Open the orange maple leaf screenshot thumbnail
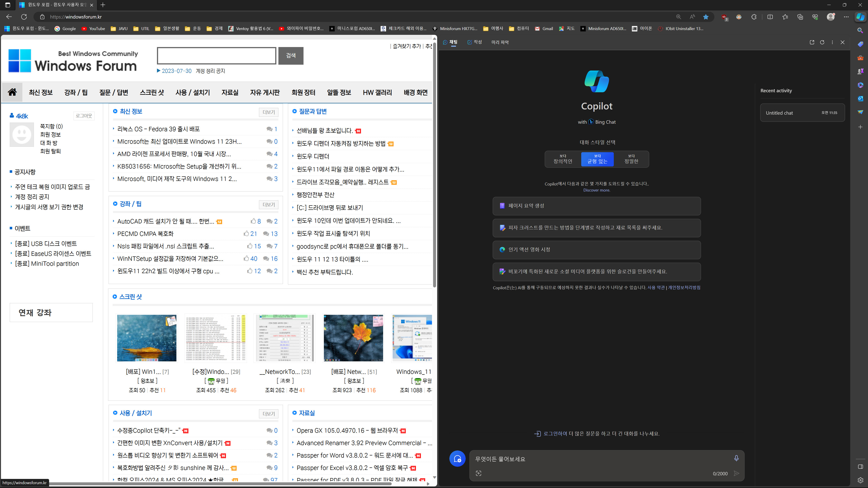 click(353, 338)
